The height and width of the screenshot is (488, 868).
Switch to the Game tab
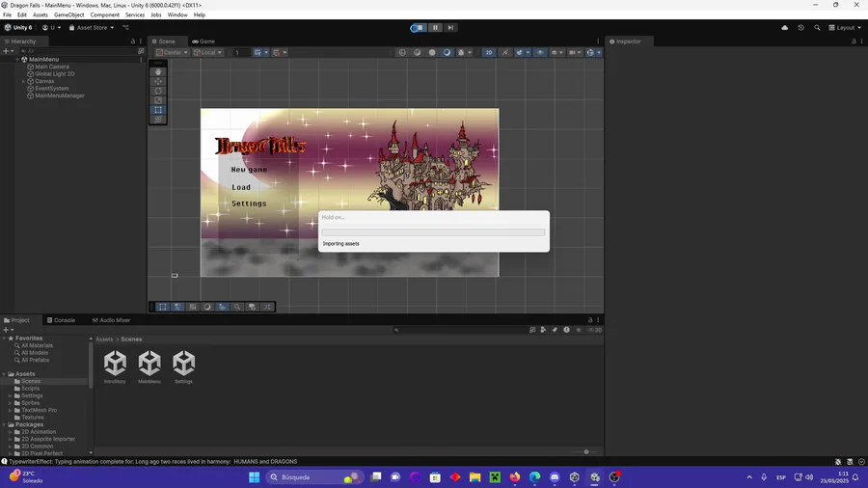[x=203, y=41]
